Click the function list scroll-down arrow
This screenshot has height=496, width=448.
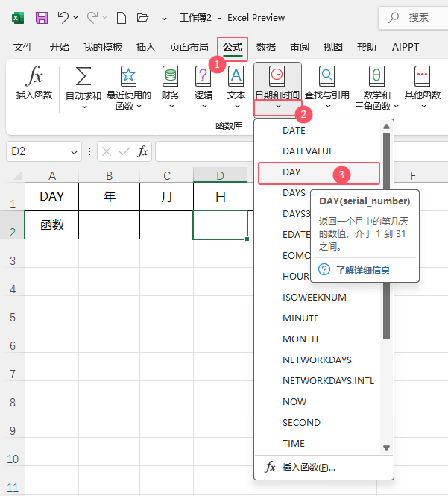point(386,448)
